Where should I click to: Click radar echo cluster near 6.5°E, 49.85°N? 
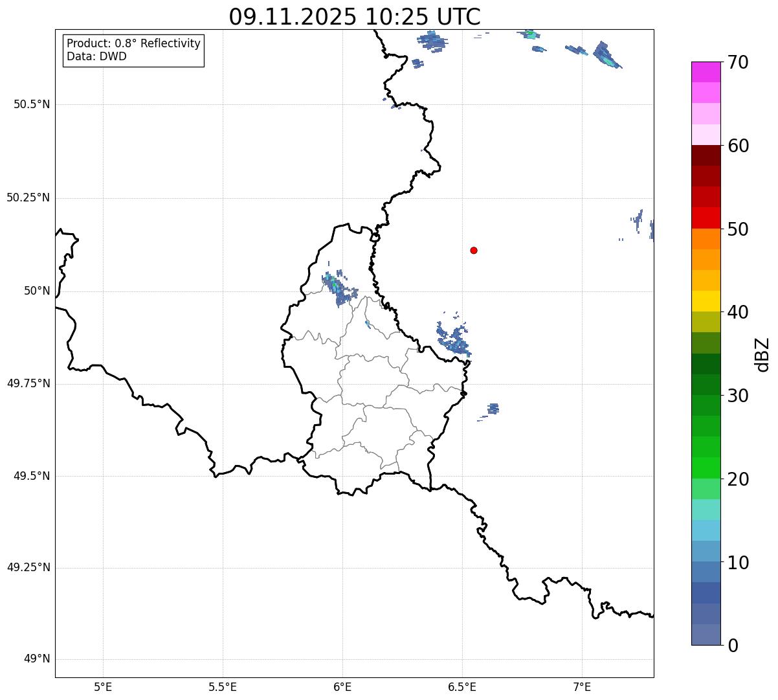point(454,337)
